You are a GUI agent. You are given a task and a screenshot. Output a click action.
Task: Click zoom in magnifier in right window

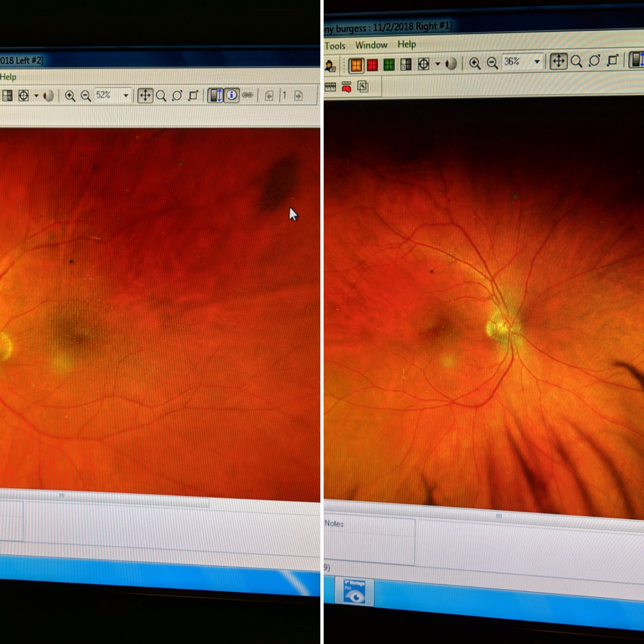[x=475, y=63]
